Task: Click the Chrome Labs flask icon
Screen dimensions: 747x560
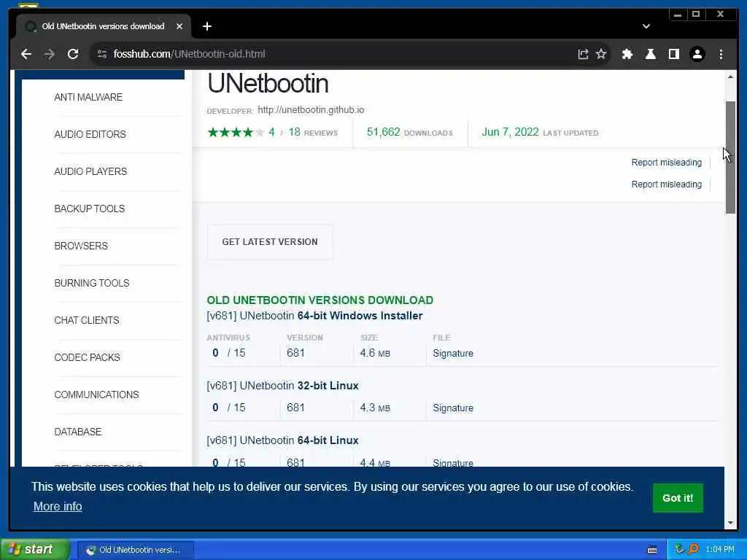Action: (650, 54)
